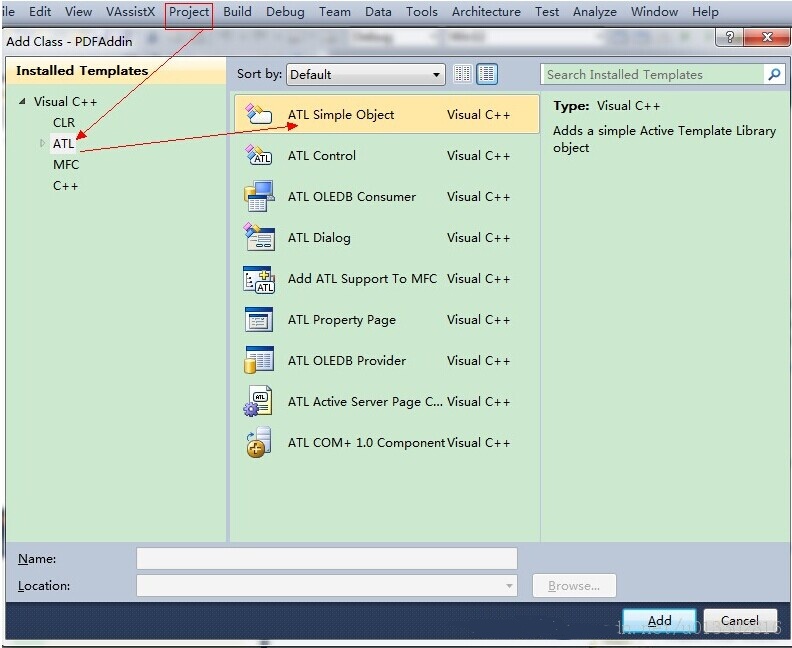Open the Window menu
This screenshot has width=792, height=648.
click(x=655, y=12)
